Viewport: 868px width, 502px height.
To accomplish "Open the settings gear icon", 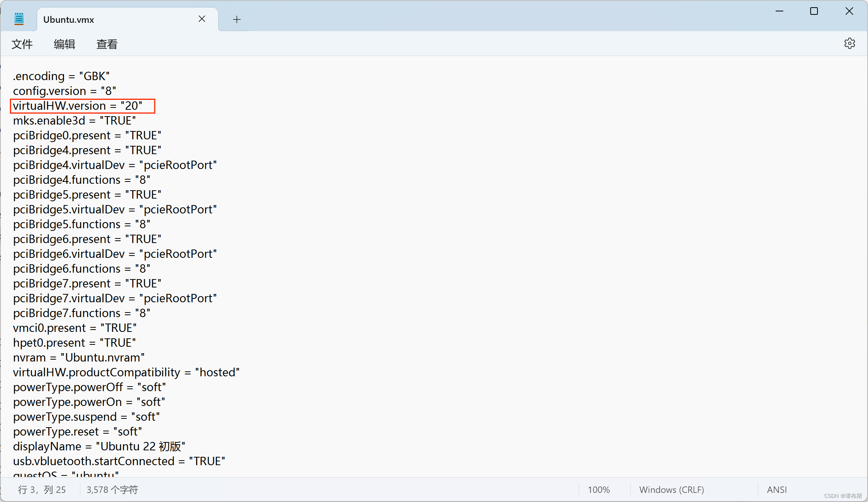I will [x=849, y=44].
